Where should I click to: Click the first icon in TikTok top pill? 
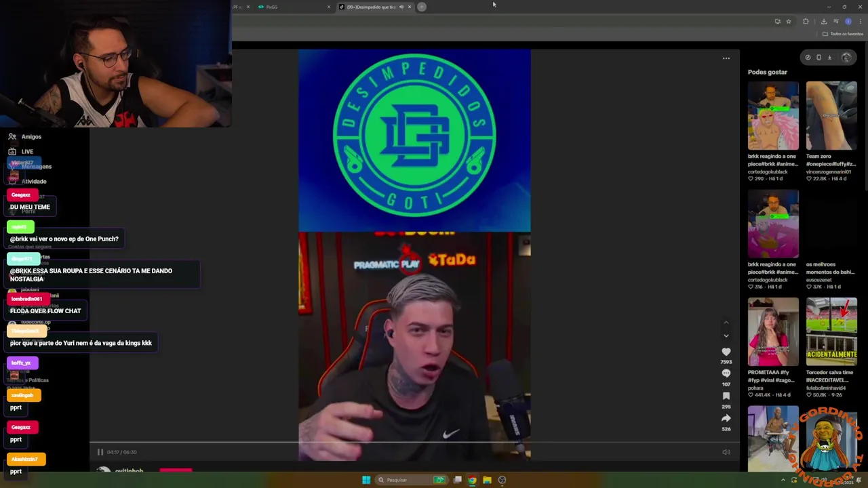point(808,58)
